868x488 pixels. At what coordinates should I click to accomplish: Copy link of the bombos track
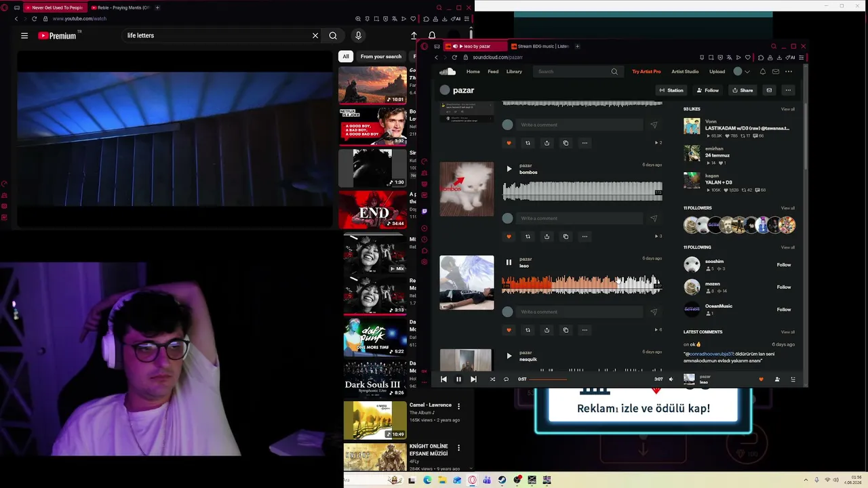click(566, 237)
